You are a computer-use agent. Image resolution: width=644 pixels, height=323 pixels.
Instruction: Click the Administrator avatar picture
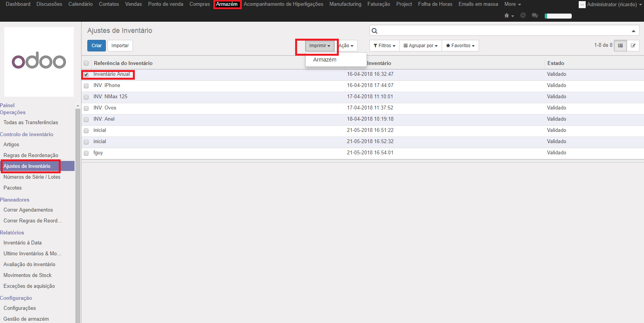[582, 5]
